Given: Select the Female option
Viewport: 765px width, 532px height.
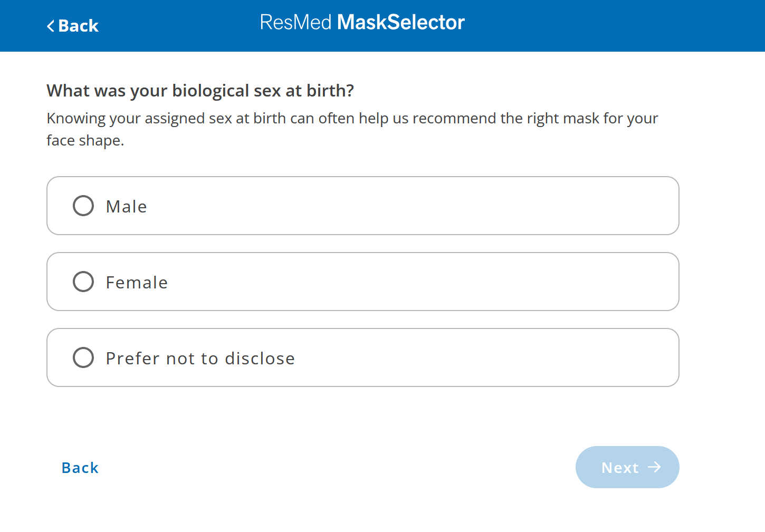Looking at the screenshot, I should tap(137, 282).
